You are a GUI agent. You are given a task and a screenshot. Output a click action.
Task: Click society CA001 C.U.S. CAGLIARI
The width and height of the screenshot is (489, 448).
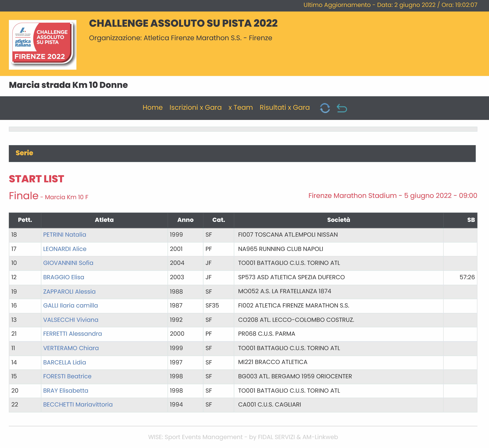pos(269,405)
